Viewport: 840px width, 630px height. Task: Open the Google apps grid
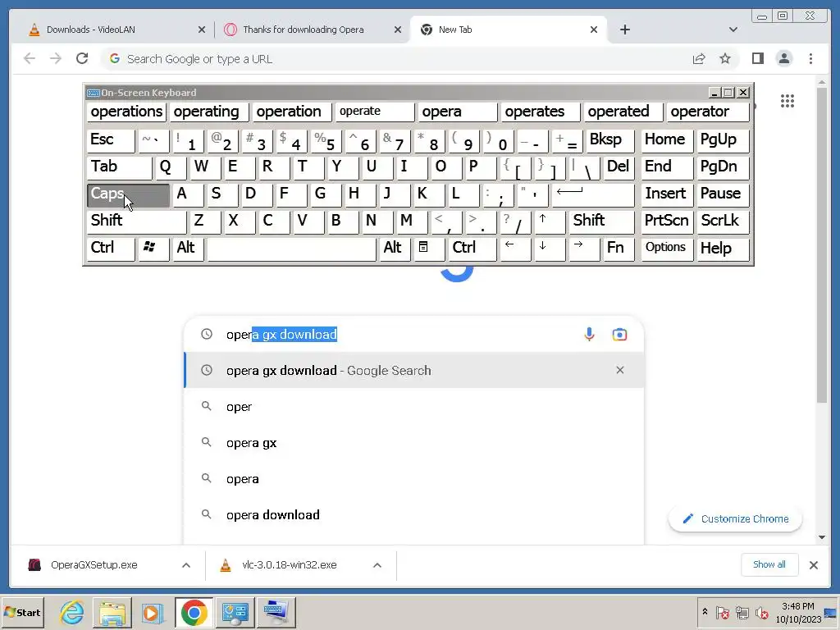[787, 101]
